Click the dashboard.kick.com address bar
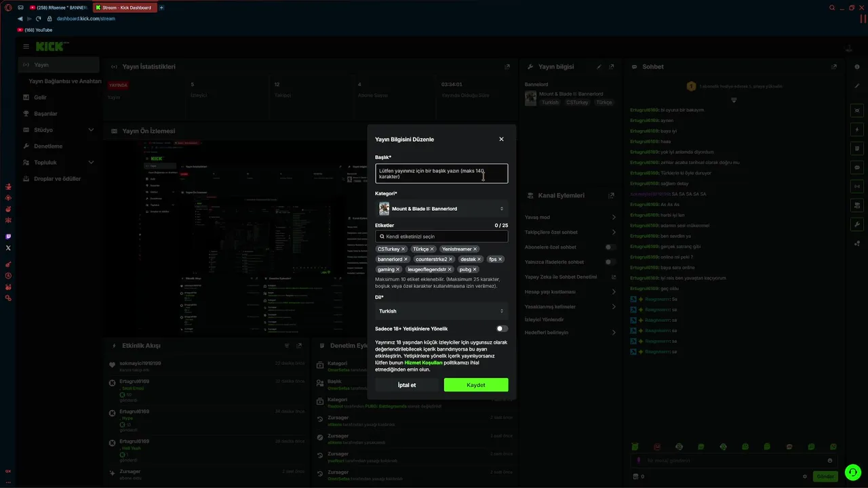Screen dimensions: 868x488 (85, 19)
